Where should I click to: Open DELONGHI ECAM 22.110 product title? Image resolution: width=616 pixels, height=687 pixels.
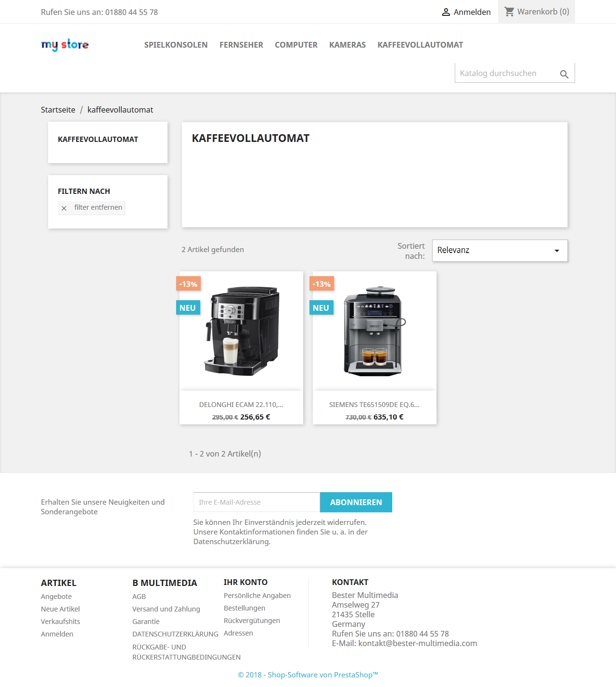click(x=241, y=405)
